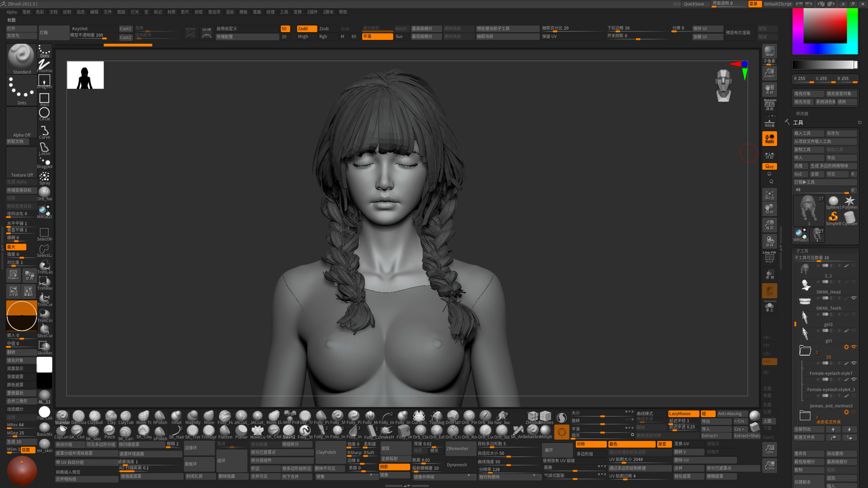Select the DragRect stroke type

coord(45,82)
